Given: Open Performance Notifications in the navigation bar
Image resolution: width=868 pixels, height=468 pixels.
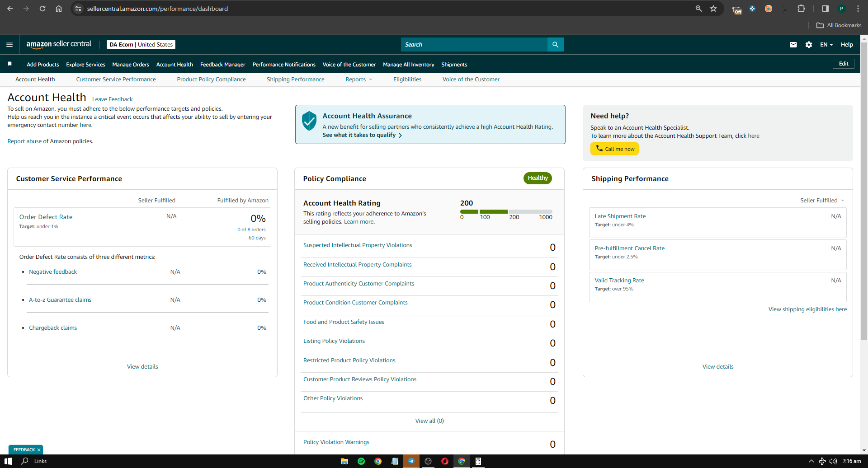Looking at the screenshot, I should coord(284,65).
